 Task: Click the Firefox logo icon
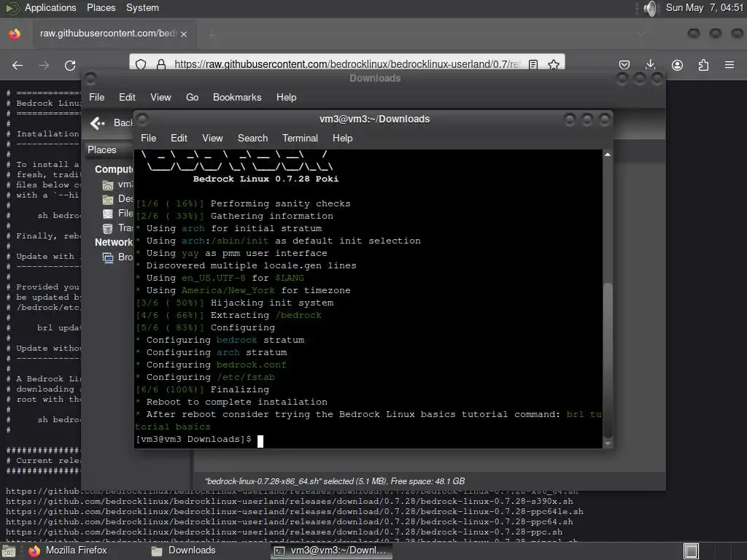pyautogui.click(x=15, y=34)
